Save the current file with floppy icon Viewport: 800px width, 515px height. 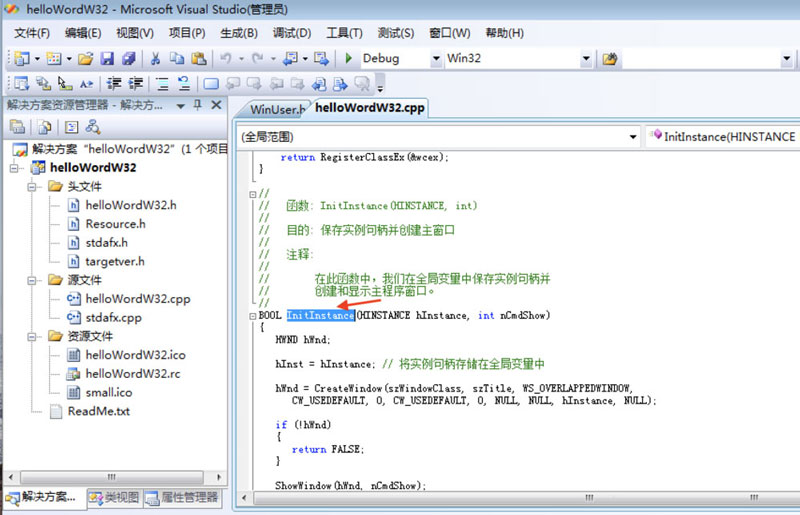[107, 58]
